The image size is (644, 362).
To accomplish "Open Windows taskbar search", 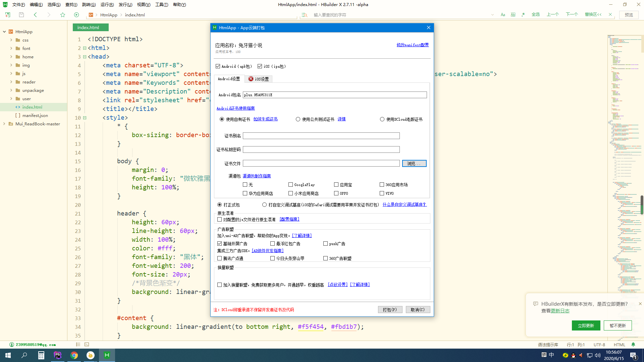I will 24,355.
